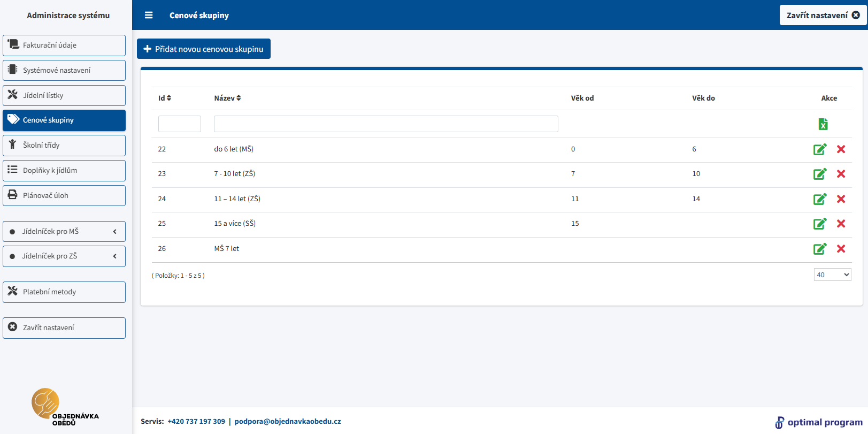Delete the '7 - 10 let (ZŠ)' row
The width and height of the screenshot is (868, 434).
click(841, 174)
